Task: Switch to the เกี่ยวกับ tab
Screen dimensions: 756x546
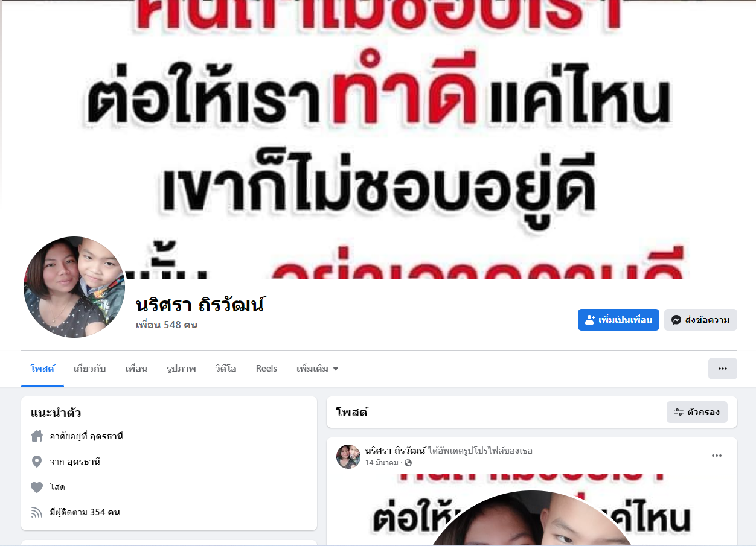Action: click(x=89, y=369)
